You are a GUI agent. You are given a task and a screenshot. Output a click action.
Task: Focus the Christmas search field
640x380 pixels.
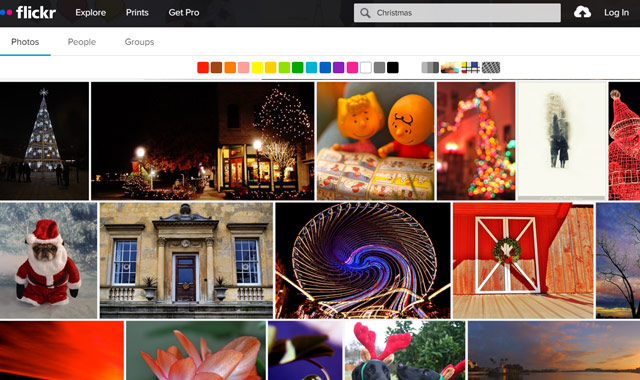457,13
